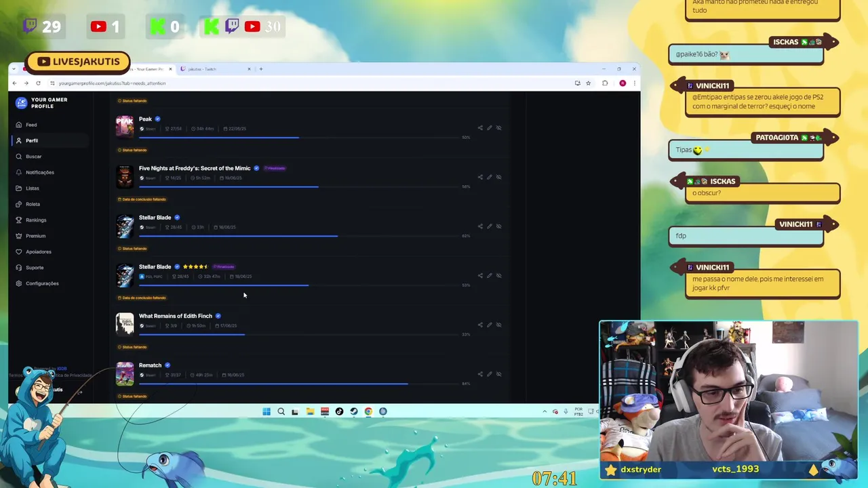Open Suporte page in sidebar
The image size is (868, 488).
click(35, 268)
